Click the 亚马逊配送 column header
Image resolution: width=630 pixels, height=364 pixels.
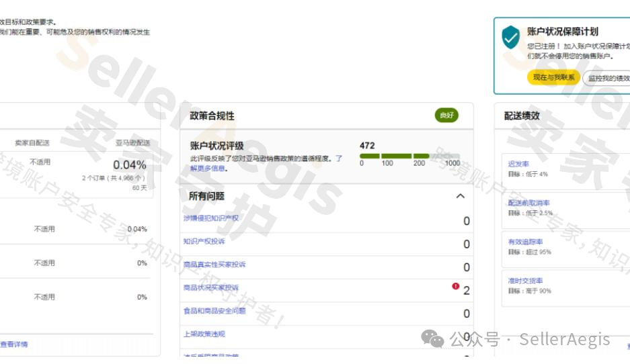pos(132,143)
